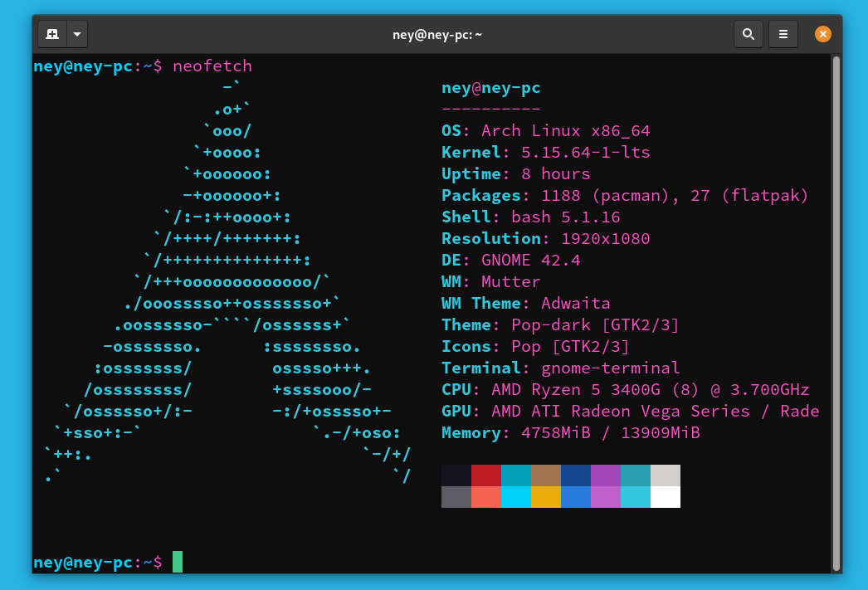Screen dimensions: 868x590
Task: Click the green block cursor at the prompt
Action: coord(176,562)
